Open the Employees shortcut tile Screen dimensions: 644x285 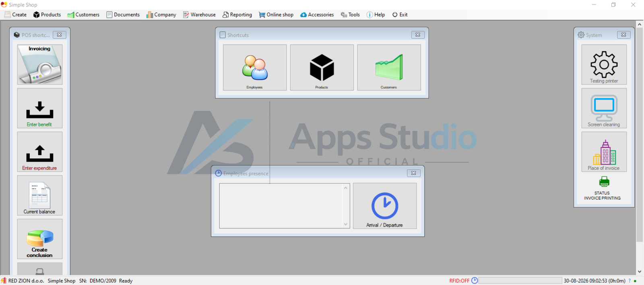[x=255, y=67]
